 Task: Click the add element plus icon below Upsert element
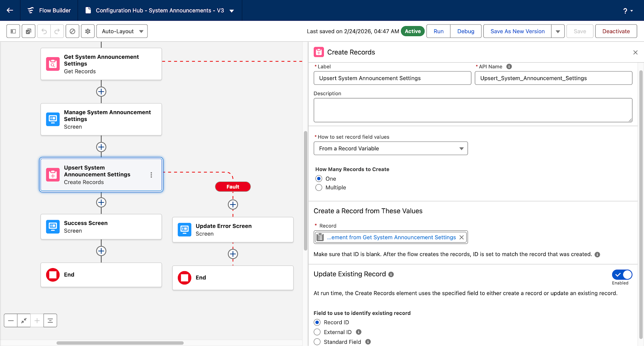click(x=101, y=203)
